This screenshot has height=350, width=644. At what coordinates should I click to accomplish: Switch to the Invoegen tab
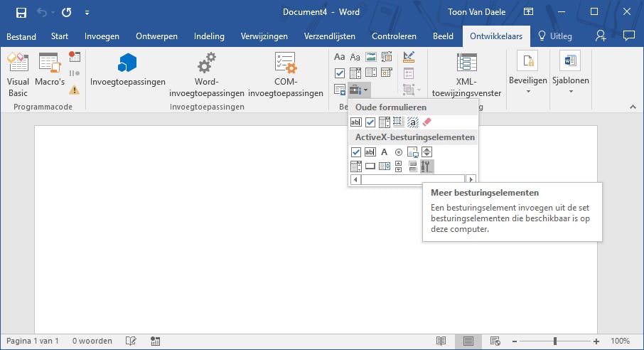[x=102, y=36]
